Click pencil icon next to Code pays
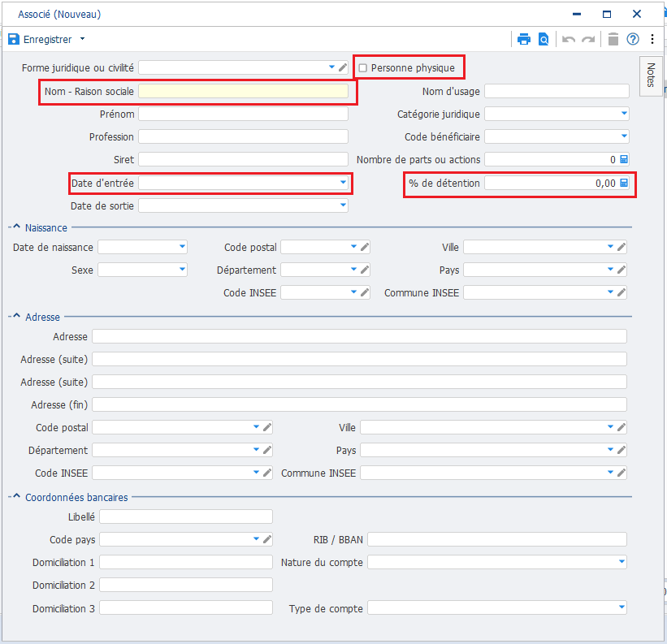Screen dimensions: 667x644 click(267, 539)
